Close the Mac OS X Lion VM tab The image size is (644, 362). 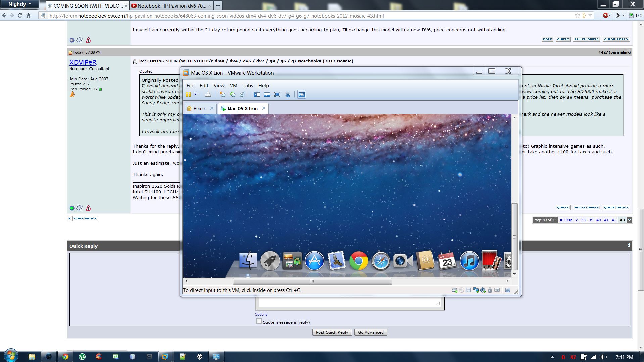pyautogui.click(x=264, y=108)
